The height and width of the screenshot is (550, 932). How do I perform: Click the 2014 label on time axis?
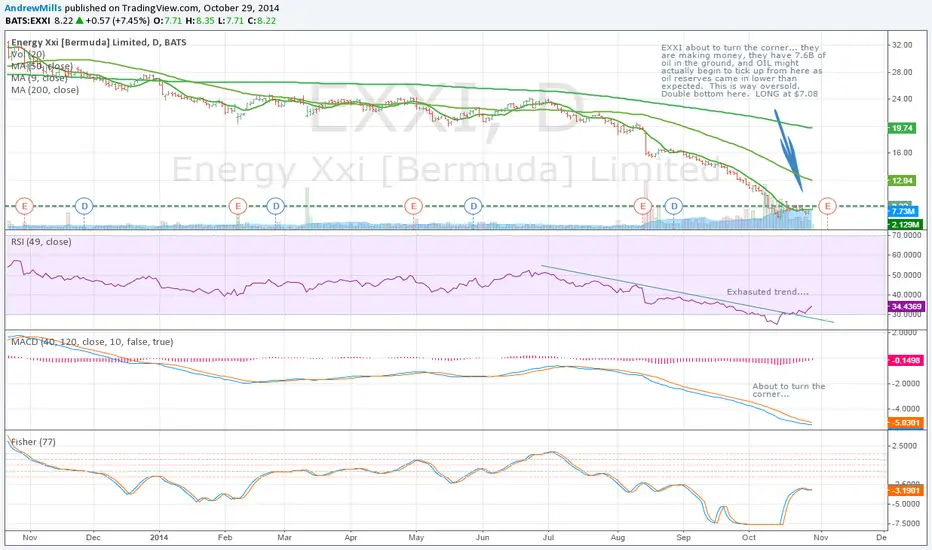point(159,538)
